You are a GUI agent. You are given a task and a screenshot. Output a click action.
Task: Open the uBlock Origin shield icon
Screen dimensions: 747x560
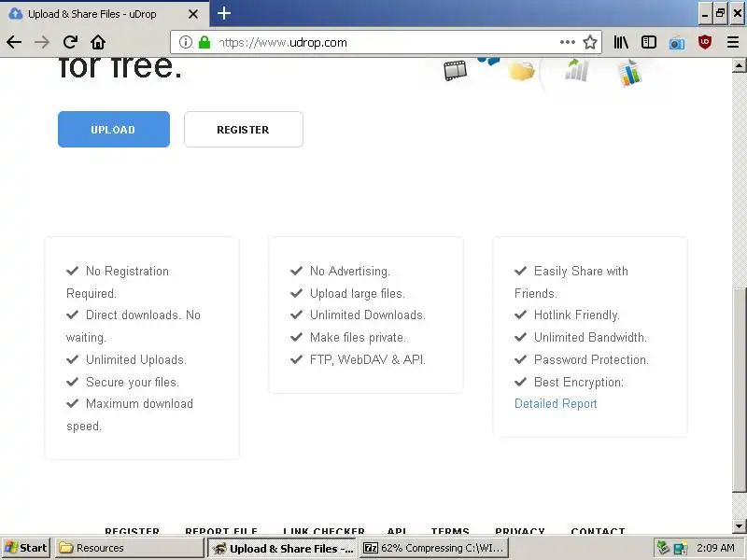click(705, 42)
